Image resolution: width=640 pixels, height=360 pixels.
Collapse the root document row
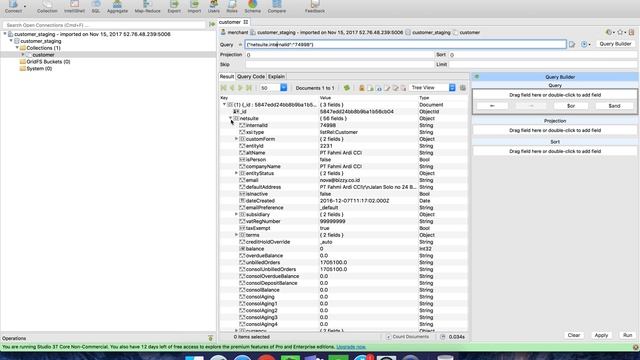(224, 104)
